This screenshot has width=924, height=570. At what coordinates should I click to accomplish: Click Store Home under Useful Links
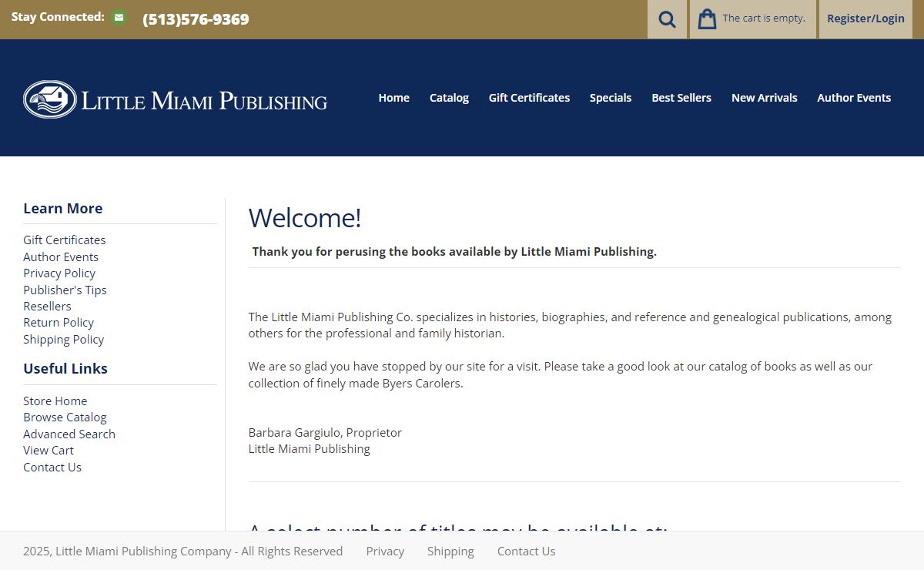55,401
